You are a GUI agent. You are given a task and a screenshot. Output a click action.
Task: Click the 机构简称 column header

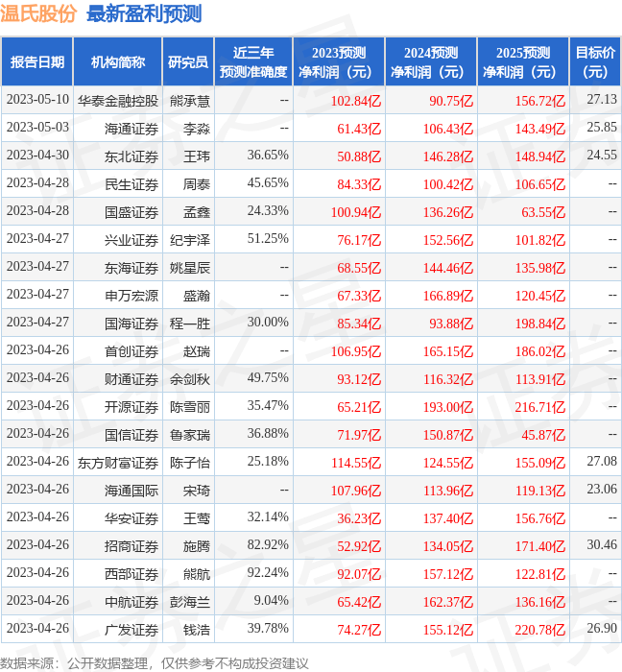118,62
